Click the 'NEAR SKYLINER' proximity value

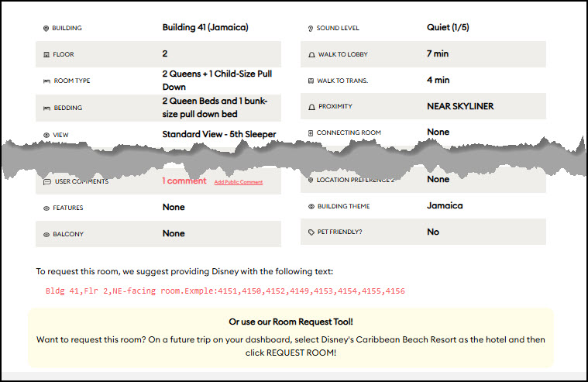point(460,106)
